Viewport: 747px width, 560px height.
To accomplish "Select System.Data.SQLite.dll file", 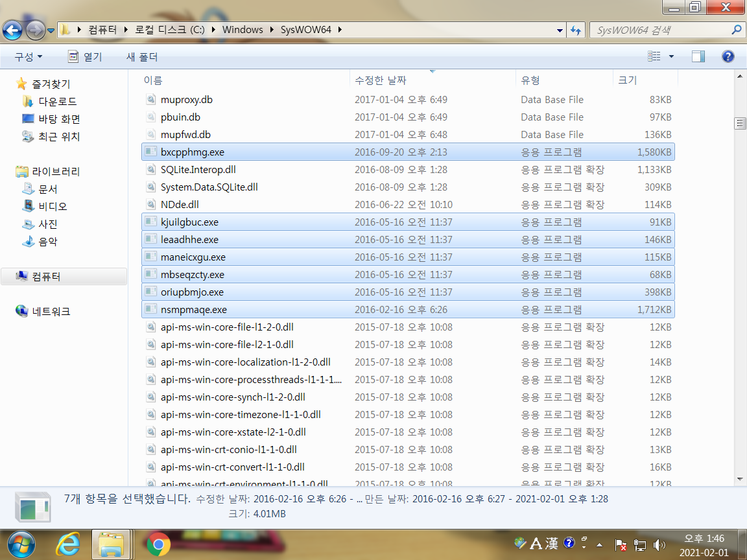I will point(209,187).
